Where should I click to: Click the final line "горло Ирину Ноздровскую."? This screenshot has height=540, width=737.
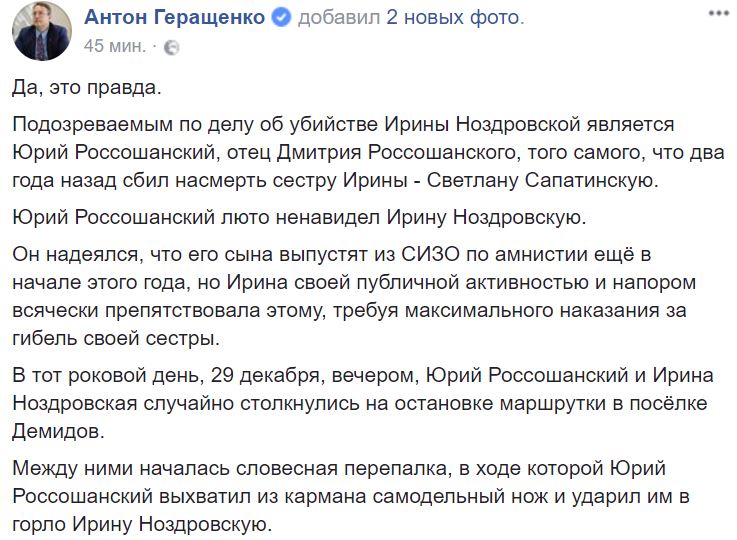pyautogui.click(x=141, y=525)
